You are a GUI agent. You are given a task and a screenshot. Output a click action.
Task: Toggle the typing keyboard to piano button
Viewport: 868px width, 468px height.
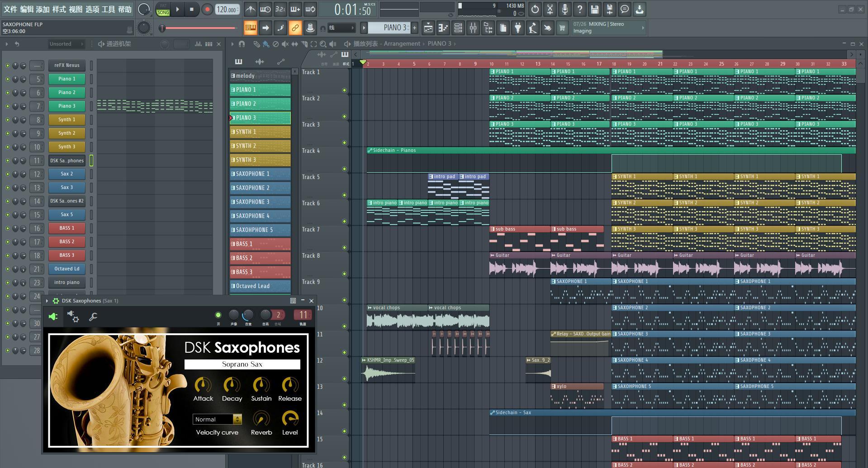(250, 28)
